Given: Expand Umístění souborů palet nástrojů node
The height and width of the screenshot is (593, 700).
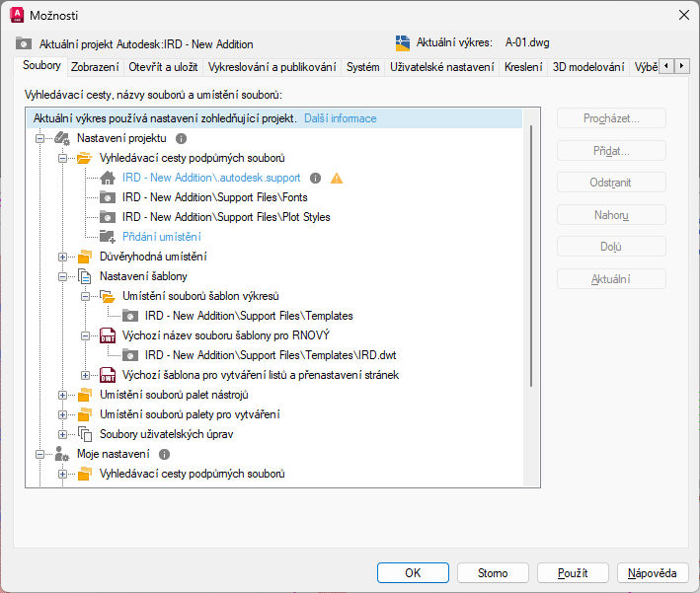Looking at the screenshot, I should click(62, 395).
